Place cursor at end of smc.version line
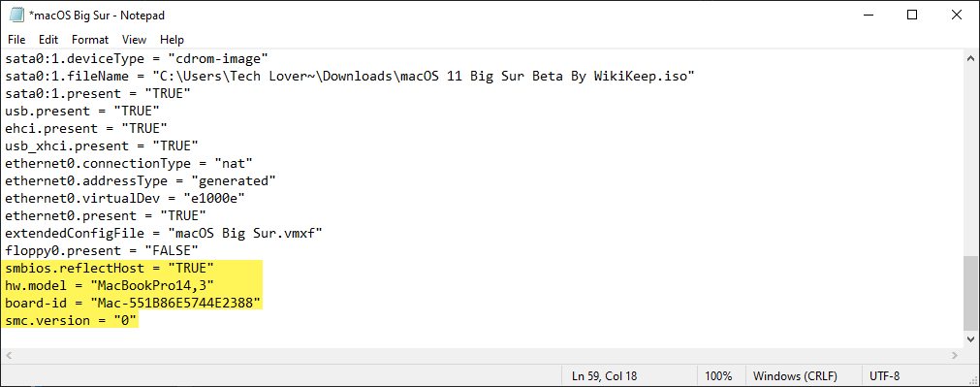The image size is (980, 387). tap(138, 321)
